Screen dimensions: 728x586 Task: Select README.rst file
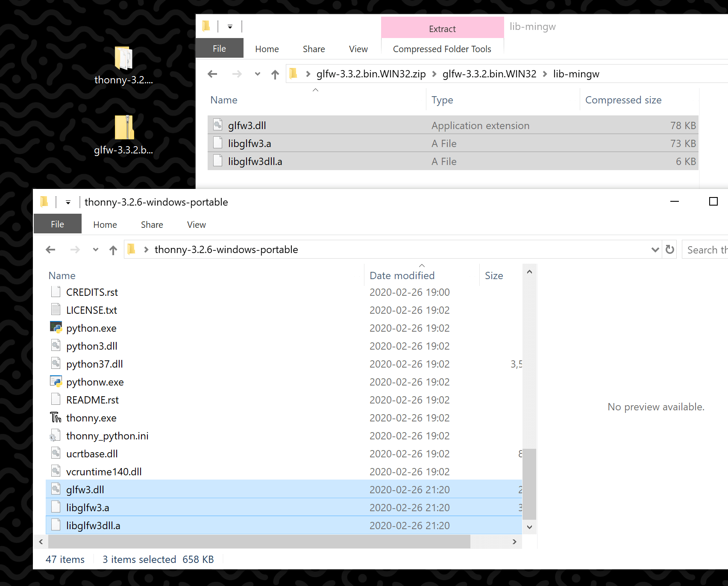284,400
